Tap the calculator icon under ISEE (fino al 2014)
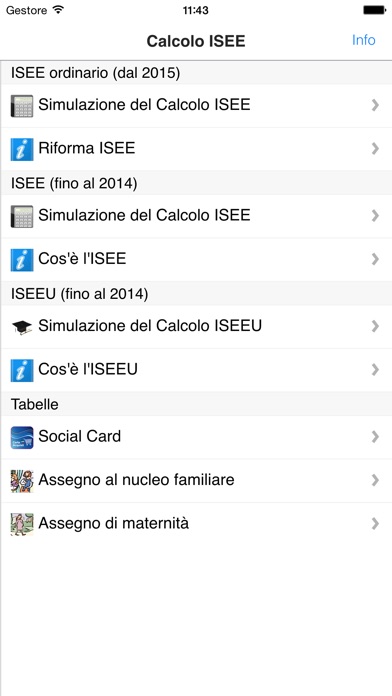The height and width of the screenshot is (696, 392). point(22,216)
